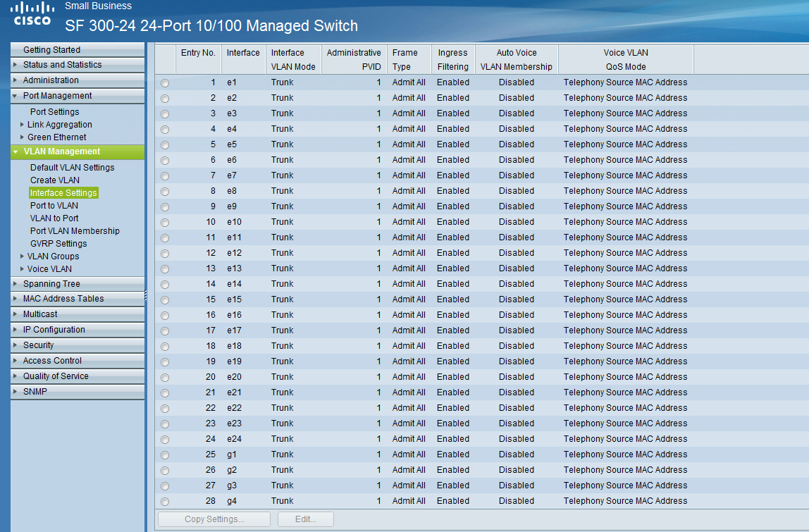Select radio button for interface e1
This screenshot has width=809, height=532.
pos(165,83)
